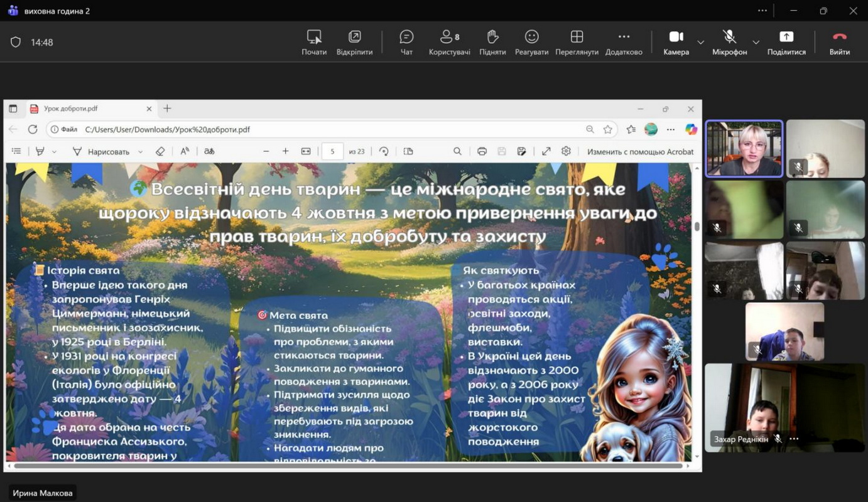Image resolution: width=868 pixels, height=502 pixels.
Task: Unpin shared content with Відкріпити
Action: click(354, 42)
